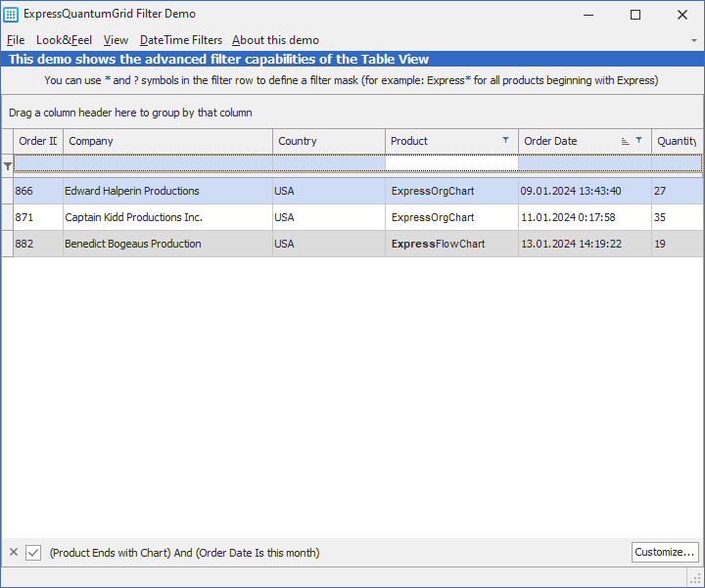705x588 pixels.
Task: Open the About this demo menu
Action: coord(275,40)
